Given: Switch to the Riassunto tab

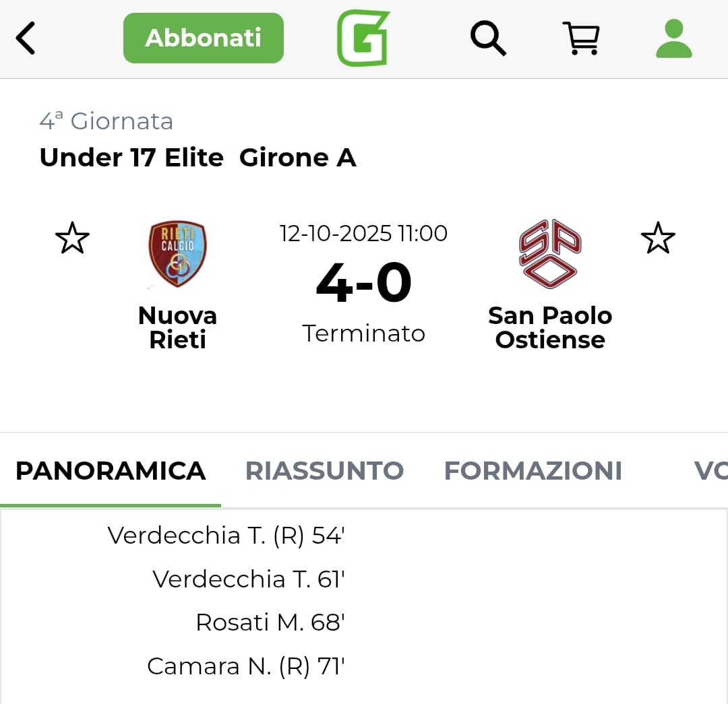Looking at the screenshot, I should tap(324, 471).
